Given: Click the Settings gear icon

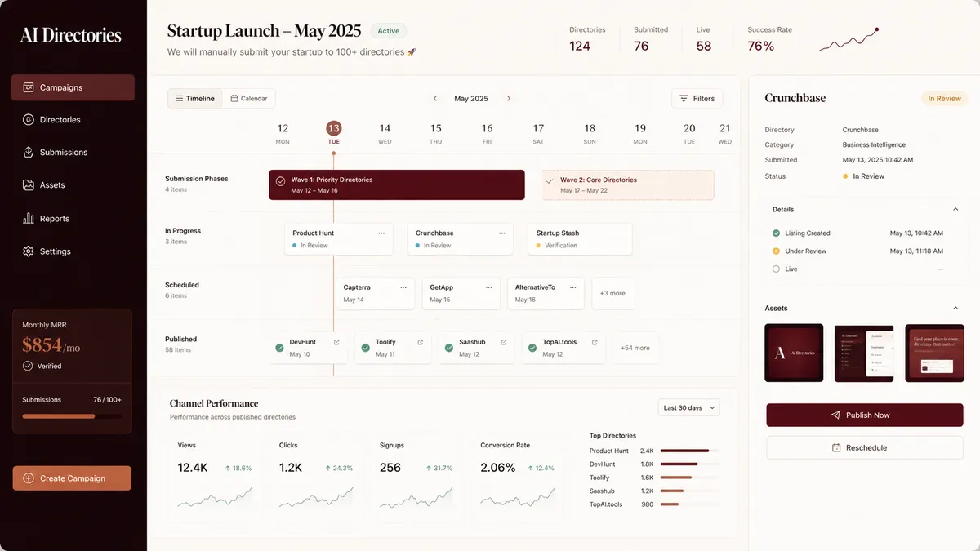Looking at the screenshot, I should tap(29, 251).
